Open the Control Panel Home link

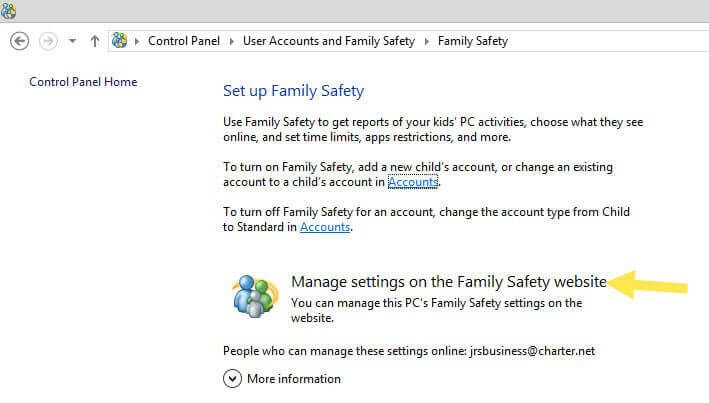83,82
